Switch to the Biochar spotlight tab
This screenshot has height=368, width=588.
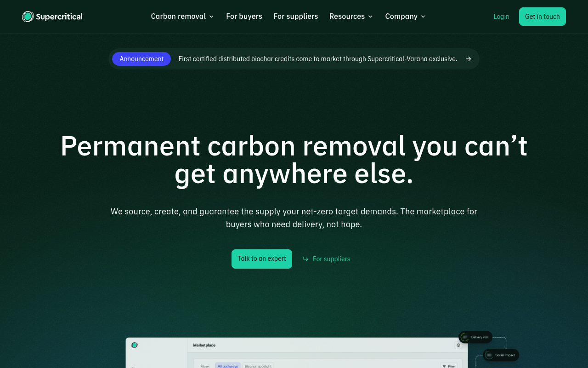coord(258,366)
